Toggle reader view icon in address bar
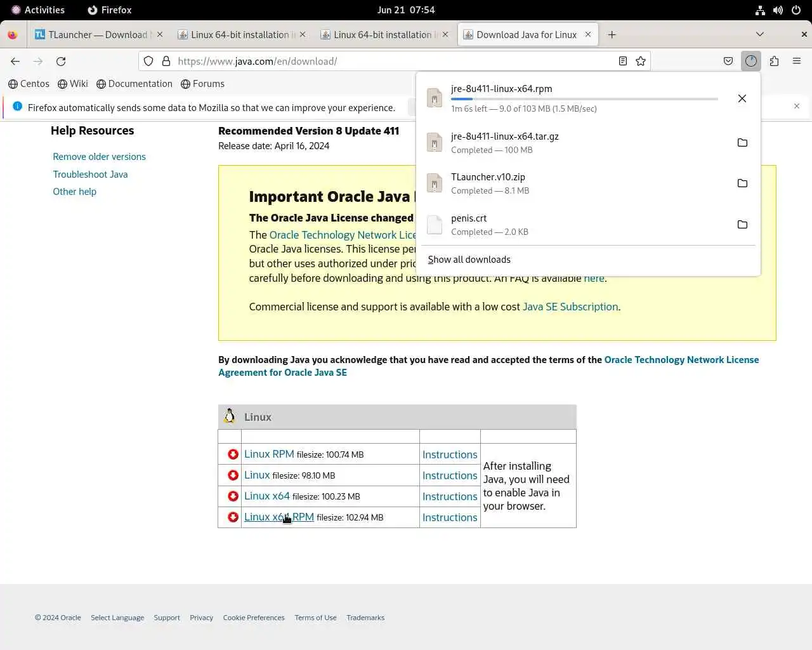 pos(623,61)
